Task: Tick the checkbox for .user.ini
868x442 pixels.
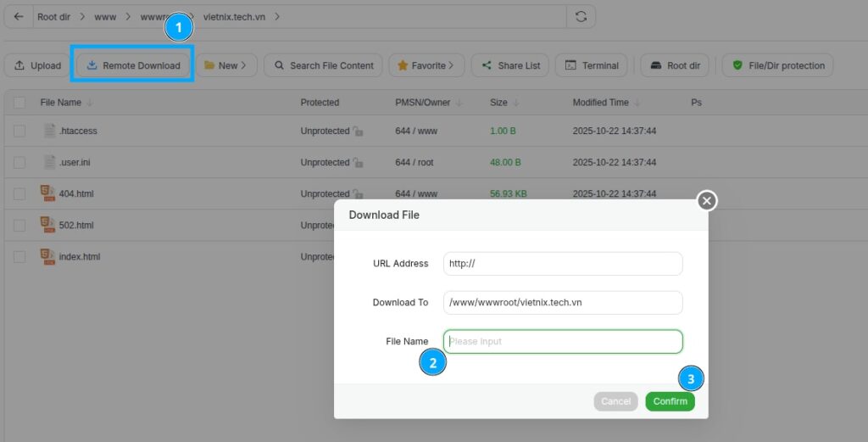Action: [19, 162]
